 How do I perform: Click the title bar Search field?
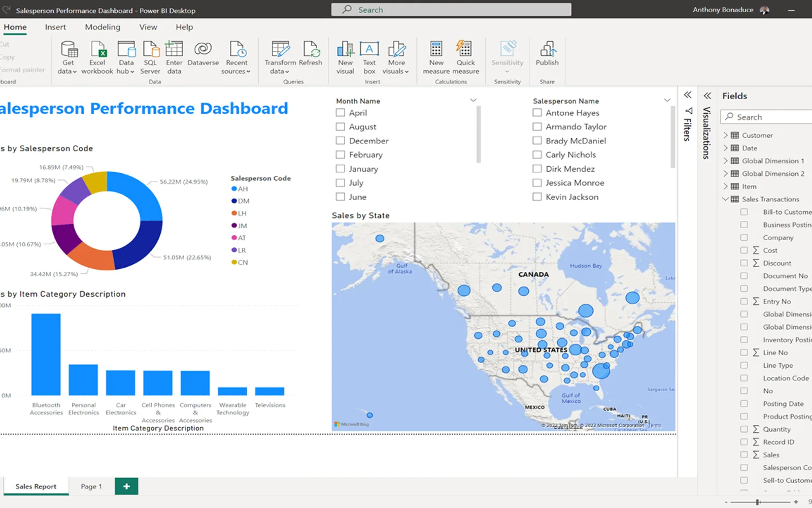pyautogui.click(x=451, y=10)
